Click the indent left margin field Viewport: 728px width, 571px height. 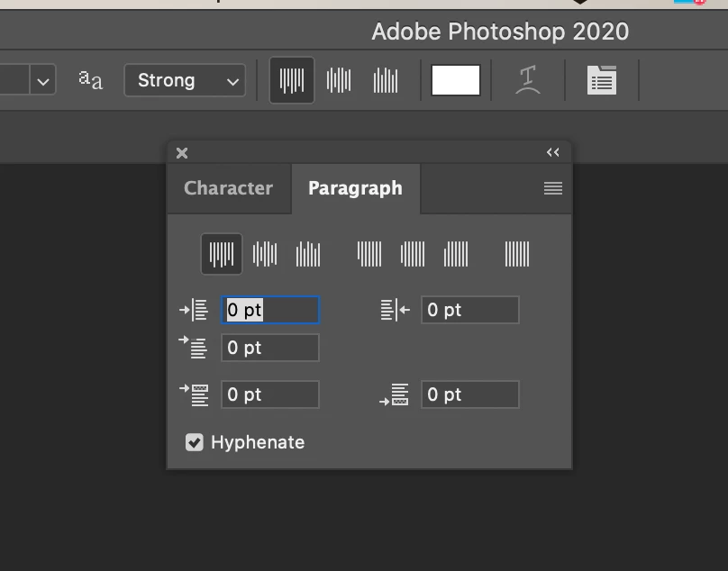point(270,310)
